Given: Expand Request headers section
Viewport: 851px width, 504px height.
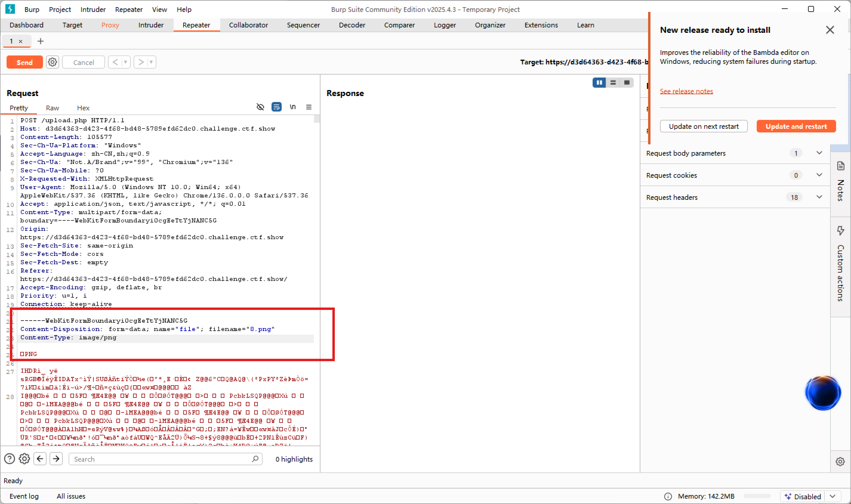Looking at the screenshot, I should 819,197.
